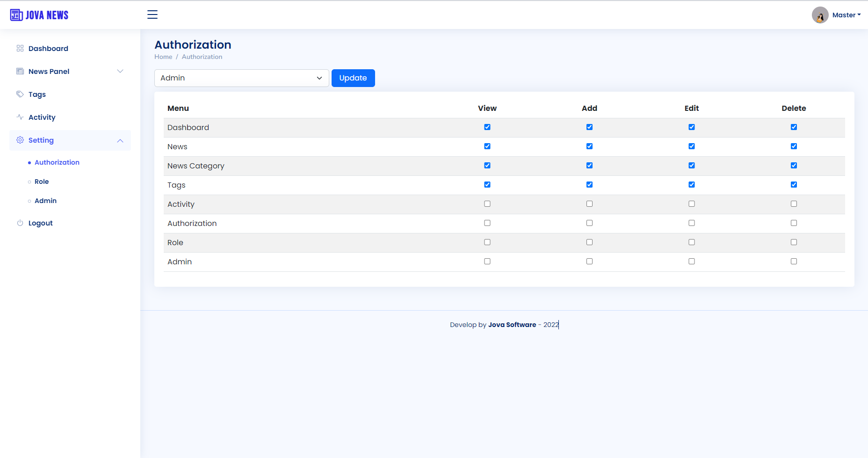Click the Dashboard grid icon in sidebar

pyautogui.click(x=20, y=48)
